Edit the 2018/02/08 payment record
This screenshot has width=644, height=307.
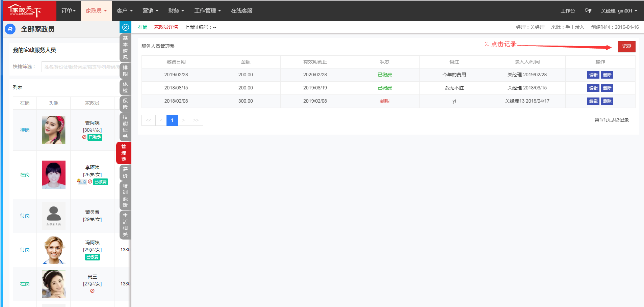[593, 101]
